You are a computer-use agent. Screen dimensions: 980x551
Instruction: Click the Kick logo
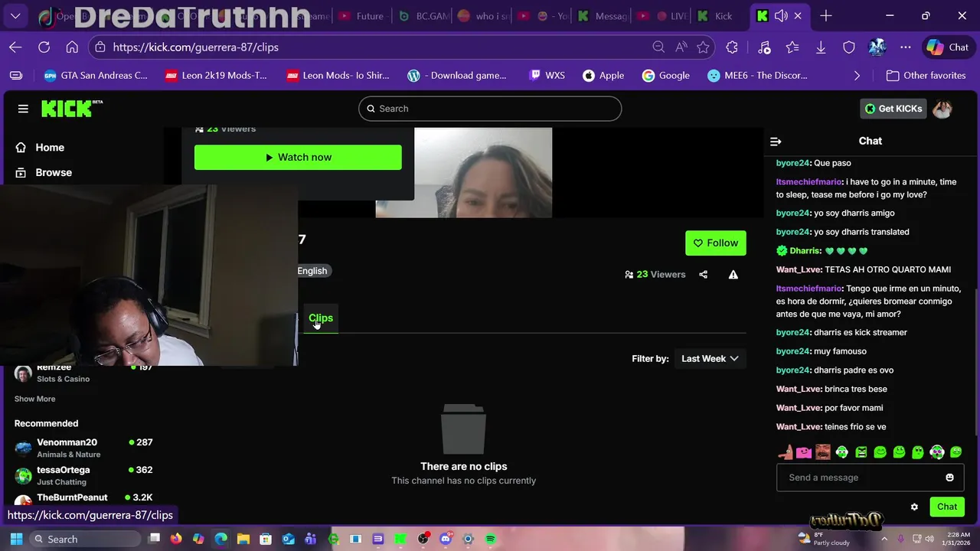click(71, 109)
